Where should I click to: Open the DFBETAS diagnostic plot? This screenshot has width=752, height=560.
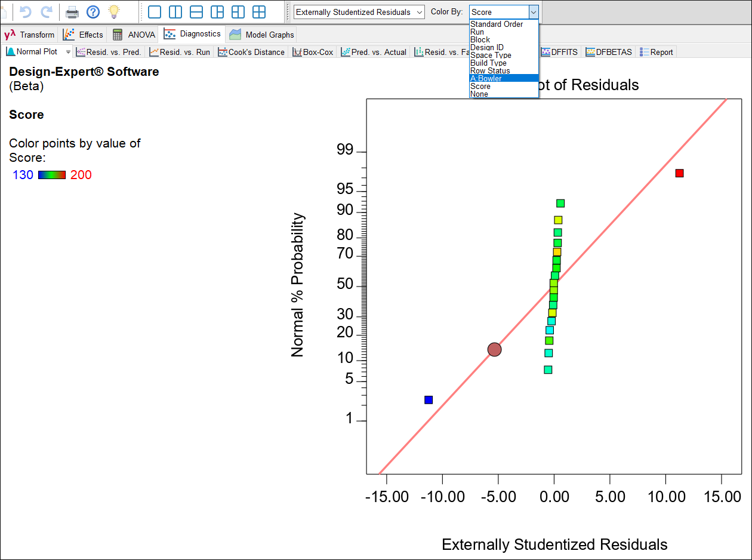click(x=608, y=52)
